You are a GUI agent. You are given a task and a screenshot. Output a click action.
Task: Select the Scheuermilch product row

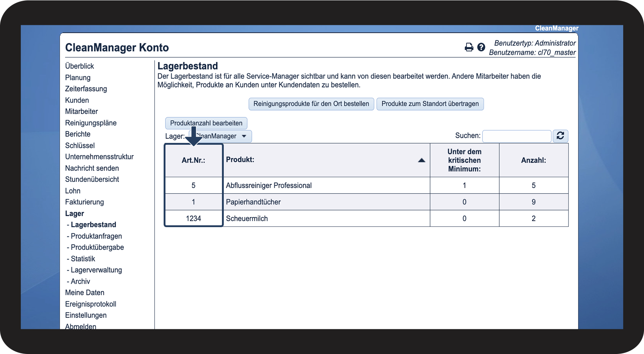[247, 219]
